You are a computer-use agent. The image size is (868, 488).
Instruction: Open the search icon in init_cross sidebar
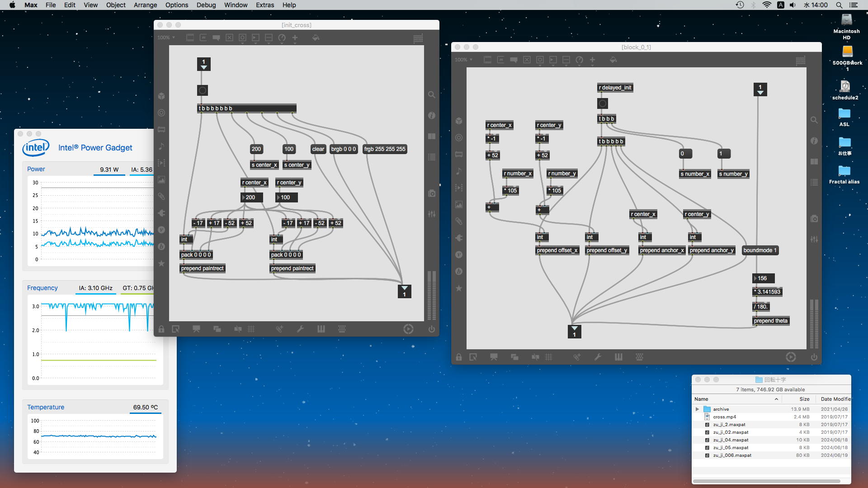click(x=431, y=95)
